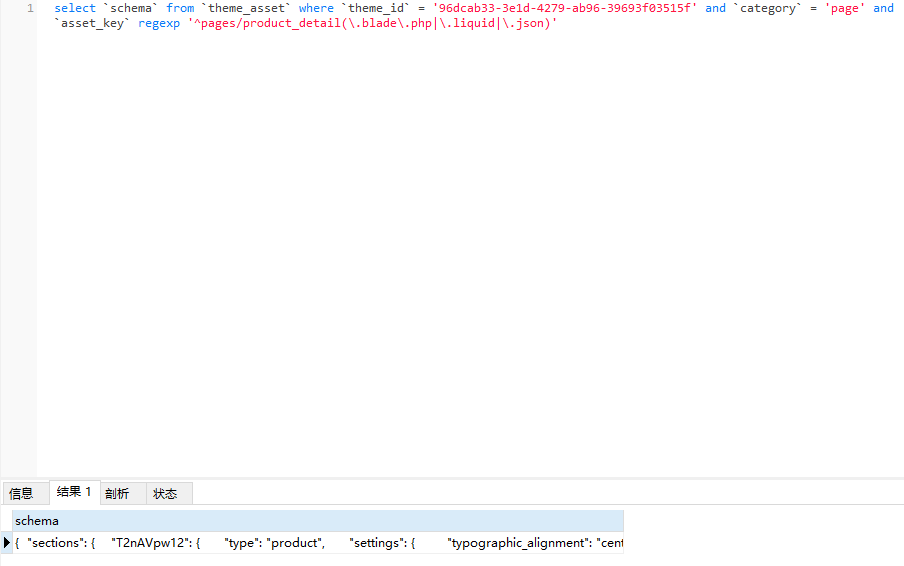This screenshot has height=566, width=904.
Task: Click the '96dcab33-3e1d-4279-ab96-39693f03515f' UUID string
Action: [565, 8]
